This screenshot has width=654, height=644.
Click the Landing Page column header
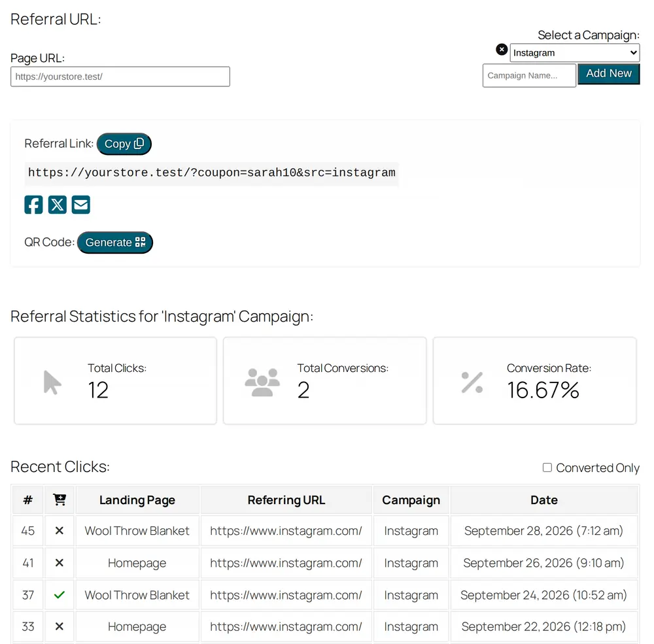point(137,500)
